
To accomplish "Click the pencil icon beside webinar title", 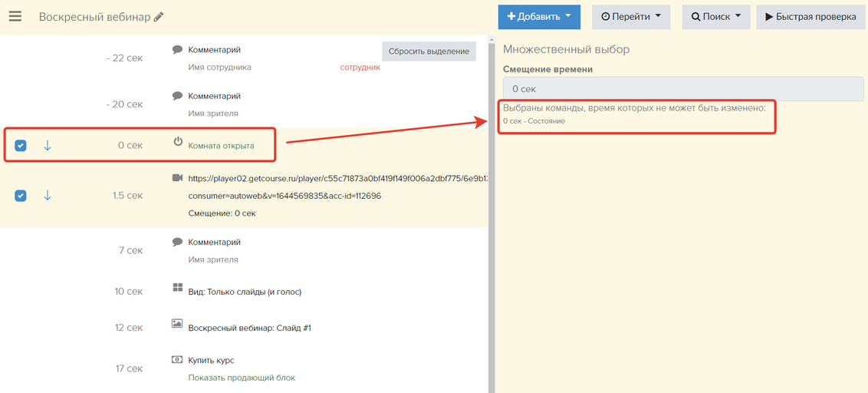I will point(159,17).
